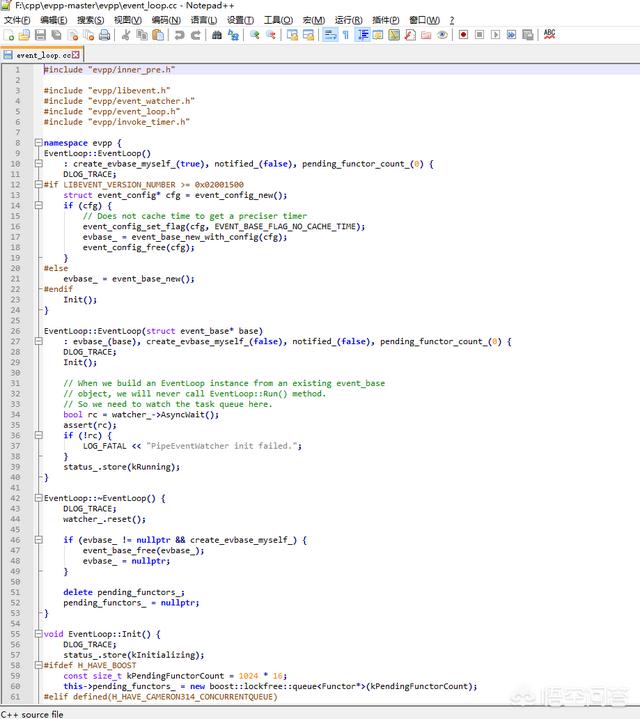The width and height of the screenshot is (640, 719).
Task: Click the save recorded macro icon
Action: coord(528,35)
